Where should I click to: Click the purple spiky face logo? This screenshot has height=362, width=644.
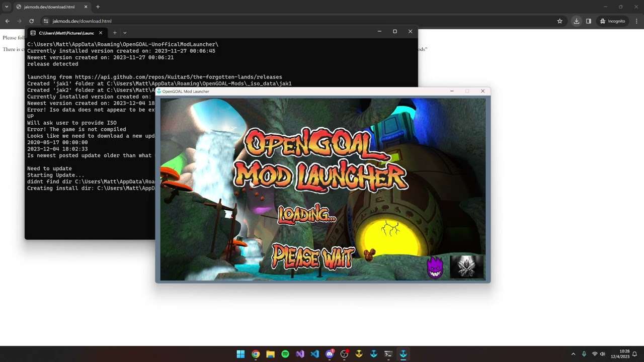click(435, 267)
